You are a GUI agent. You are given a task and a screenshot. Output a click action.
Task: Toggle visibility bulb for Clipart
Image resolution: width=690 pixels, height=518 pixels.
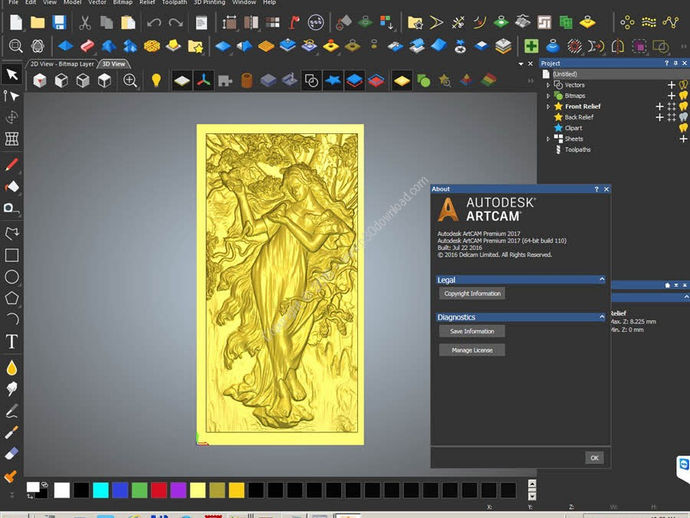click(683, 128)
